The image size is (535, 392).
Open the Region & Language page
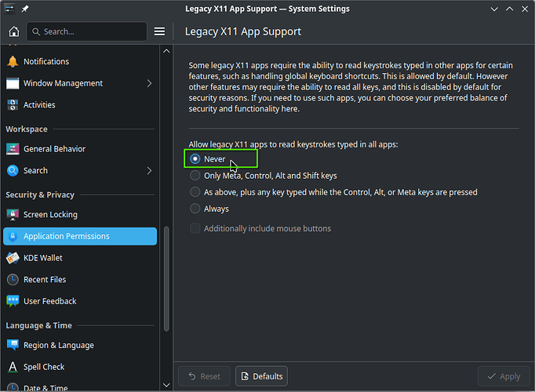click(80, 345)
